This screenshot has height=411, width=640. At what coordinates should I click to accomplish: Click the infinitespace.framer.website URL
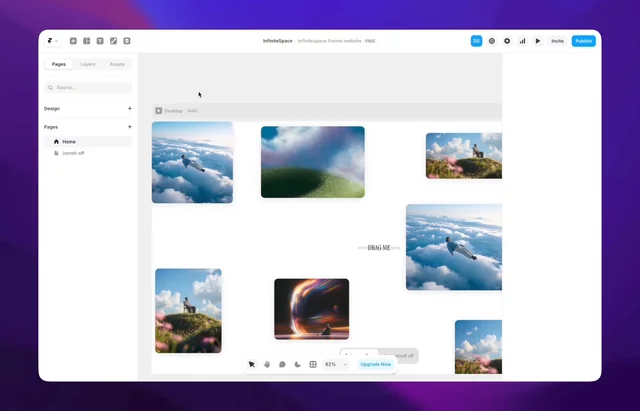[329, 41]
